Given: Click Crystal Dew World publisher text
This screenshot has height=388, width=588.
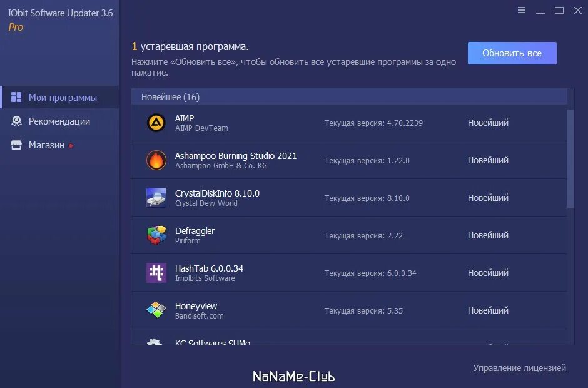Looking at the screenshot, I should point(206,203).
